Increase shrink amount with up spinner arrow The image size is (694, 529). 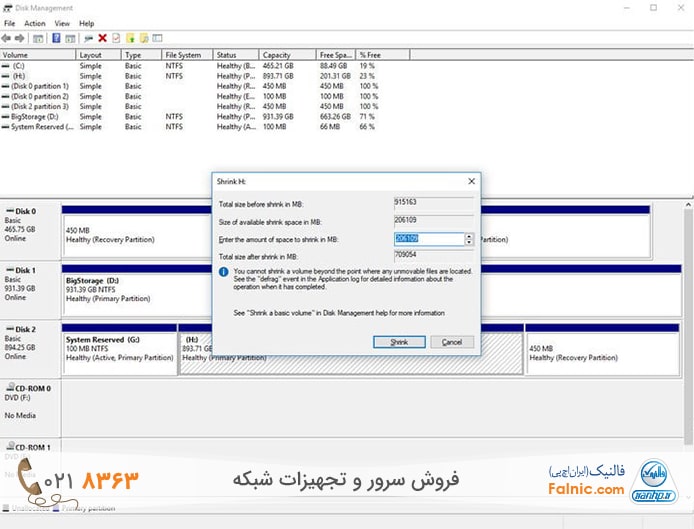469,236
